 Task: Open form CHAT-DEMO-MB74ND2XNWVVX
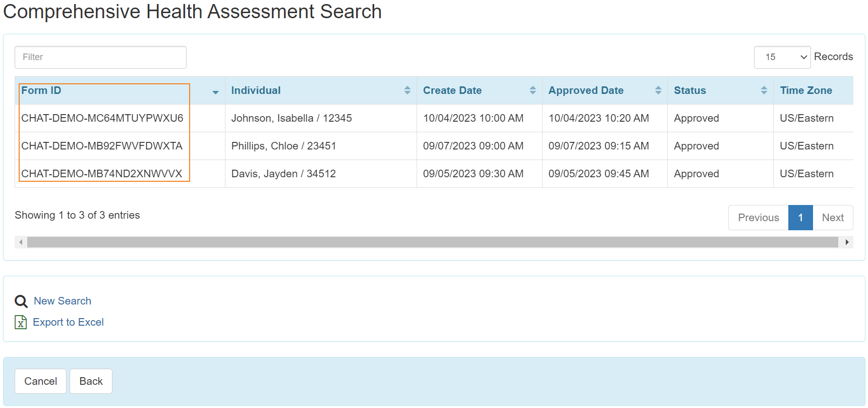coord(102,174)
